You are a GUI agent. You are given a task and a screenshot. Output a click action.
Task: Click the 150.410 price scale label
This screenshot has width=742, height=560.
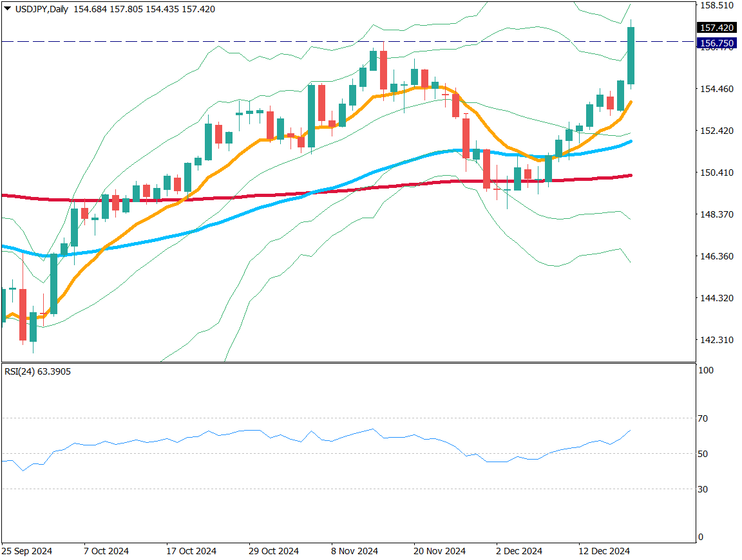pyautogui.click(x=716, y=173)
